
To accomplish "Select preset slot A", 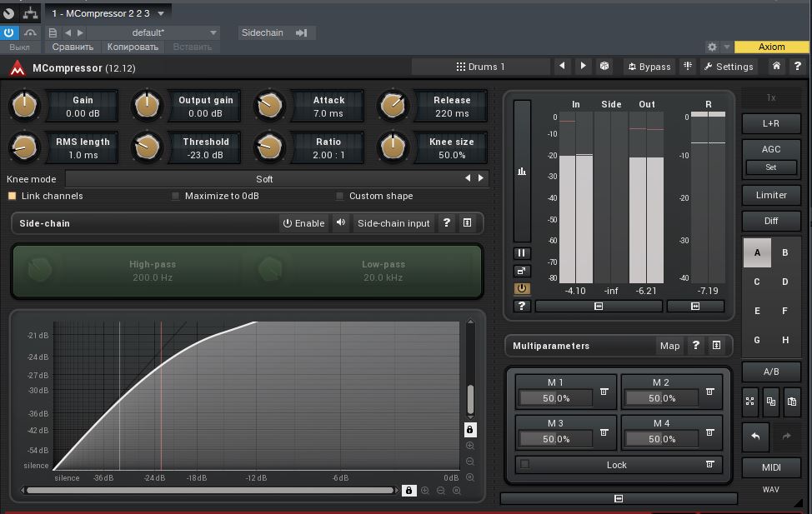I will (x=757, y=252).
